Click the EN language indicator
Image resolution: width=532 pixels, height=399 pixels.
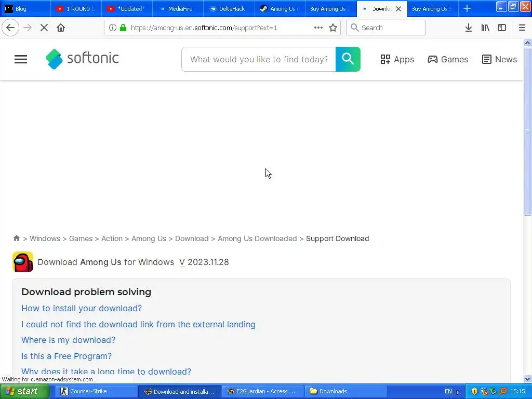(x=448, y=391)
